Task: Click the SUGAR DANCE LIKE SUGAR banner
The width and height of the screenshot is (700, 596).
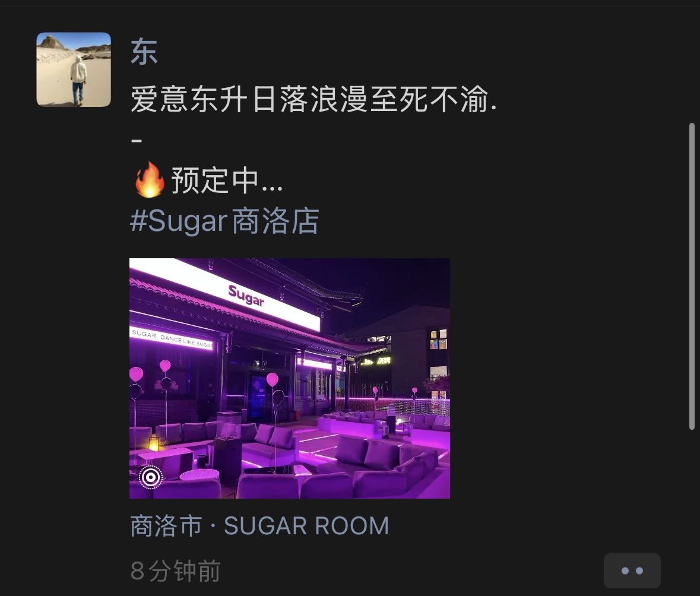Action: click(x=172, y=338)
